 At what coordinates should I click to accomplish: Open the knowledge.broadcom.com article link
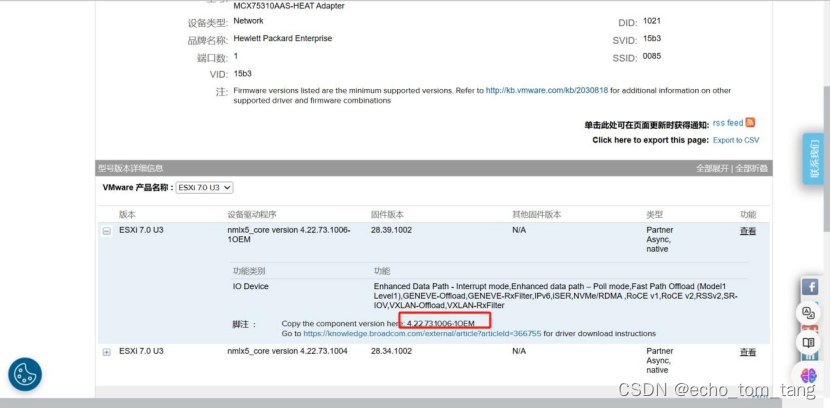click(x=422, y=334)
